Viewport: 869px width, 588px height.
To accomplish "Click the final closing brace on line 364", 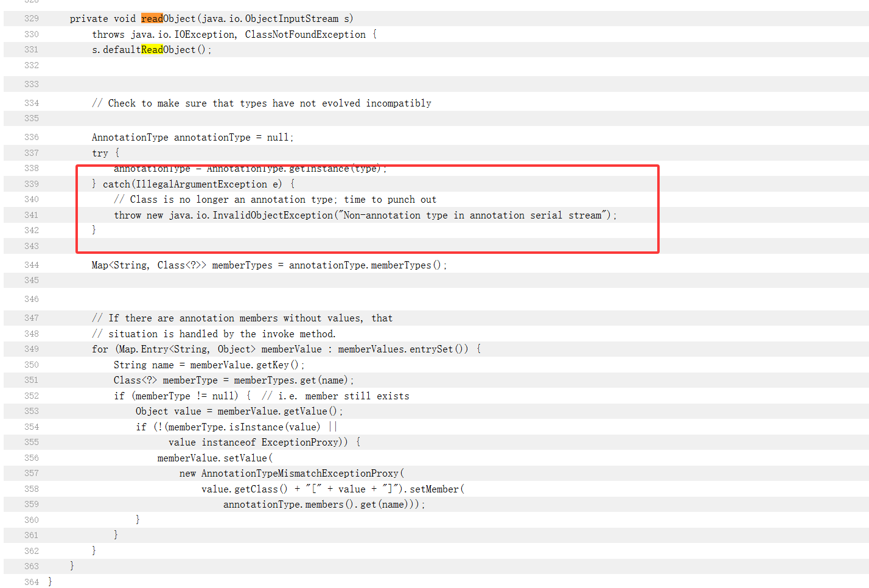I will tap(50, 583).
